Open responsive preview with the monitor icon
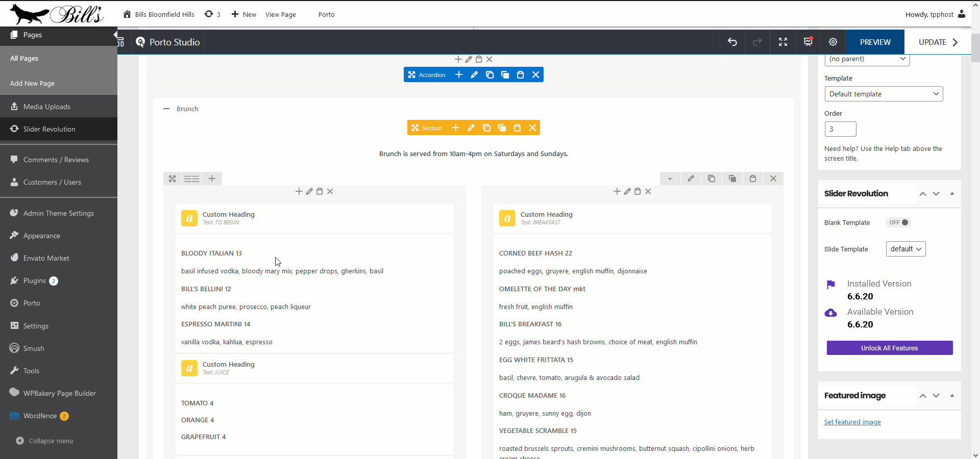This screenshot has height=459, width=980. click(x=807, y=42)
